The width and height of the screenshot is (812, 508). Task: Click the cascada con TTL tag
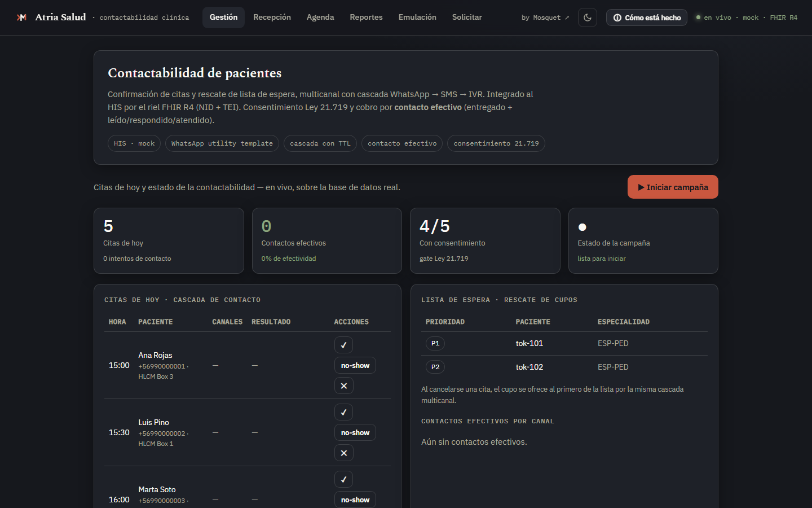320,143
